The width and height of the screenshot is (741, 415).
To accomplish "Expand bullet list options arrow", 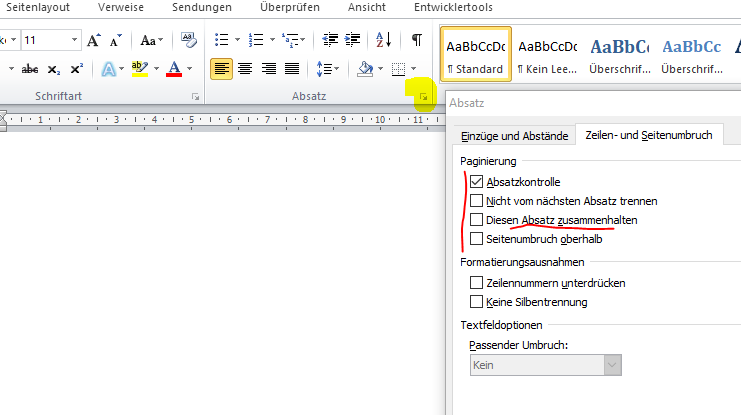I will [237, 40].
